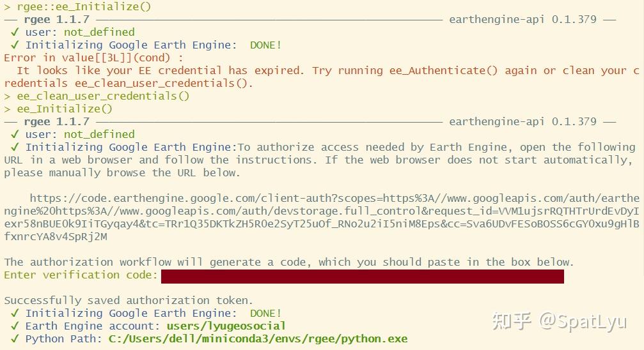The height and width of the screenshot is (350, 644).
Task: Click the Zhihu 知乎 logo watermark
Action: 512,321
